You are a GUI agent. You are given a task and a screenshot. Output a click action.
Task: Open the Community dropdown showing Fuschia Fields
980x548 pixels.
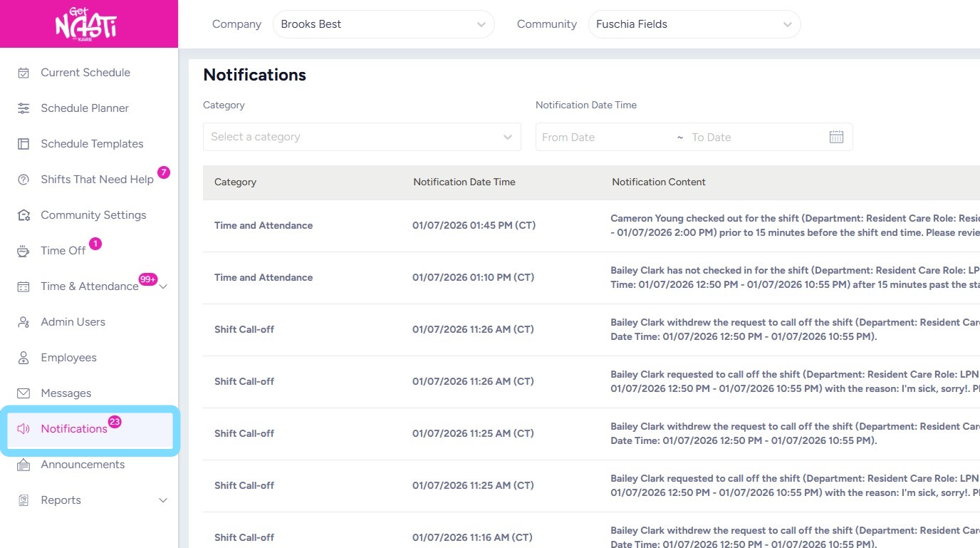[694, 24]
